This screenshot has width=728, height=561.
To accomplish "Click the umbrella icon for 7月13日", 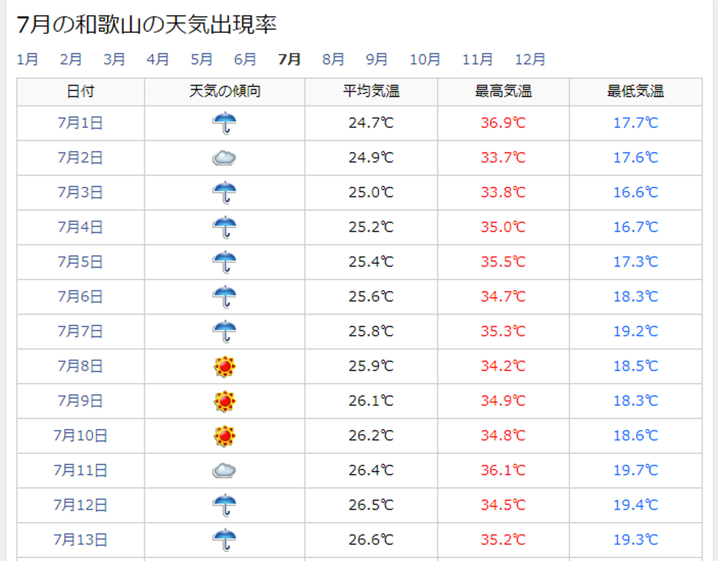I will (224, 540).
